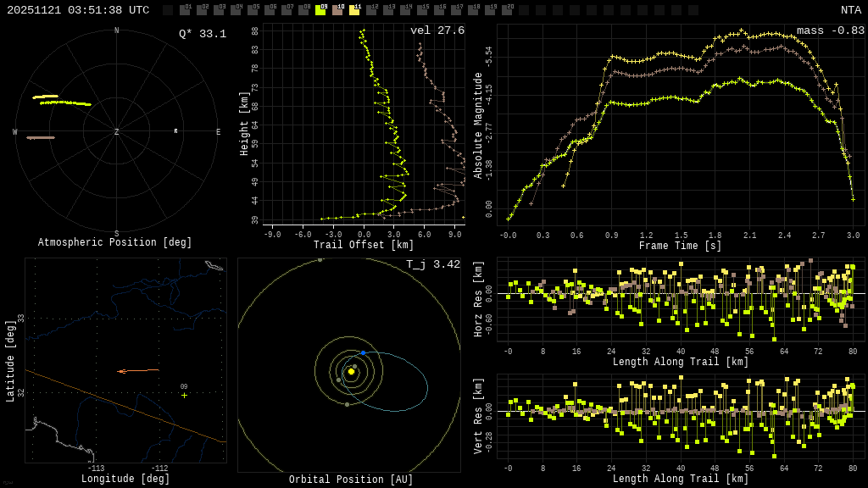Click the R radiant marker in polar plot

[176, 131]
